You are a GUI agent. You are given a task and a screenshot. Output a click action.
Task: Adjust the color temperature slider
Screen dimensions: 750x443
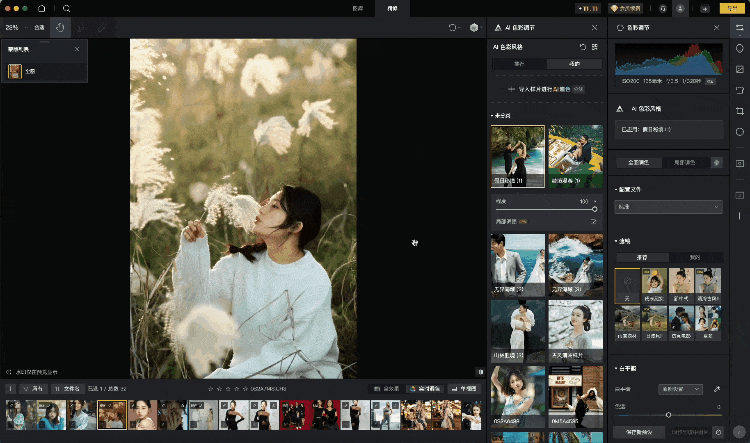(668, 414)
